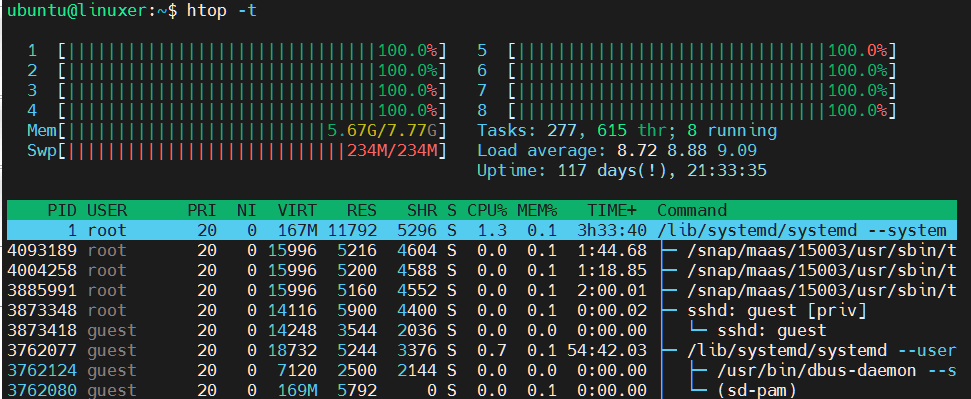The width and height of the screenshot is (971, 399).
Task: Select process row with PID 4004258
Action: [482, 271]
